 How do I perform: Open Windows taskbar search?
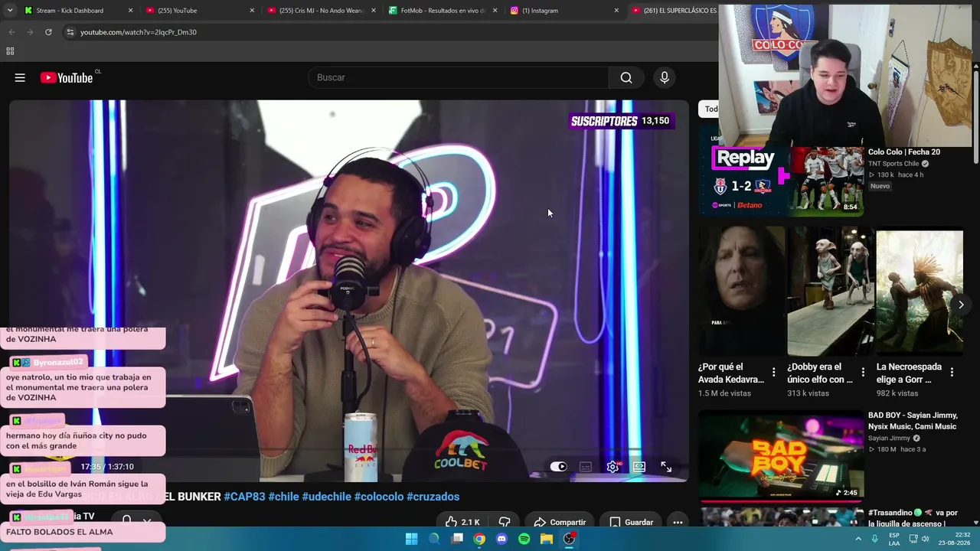tap(434, 539)
